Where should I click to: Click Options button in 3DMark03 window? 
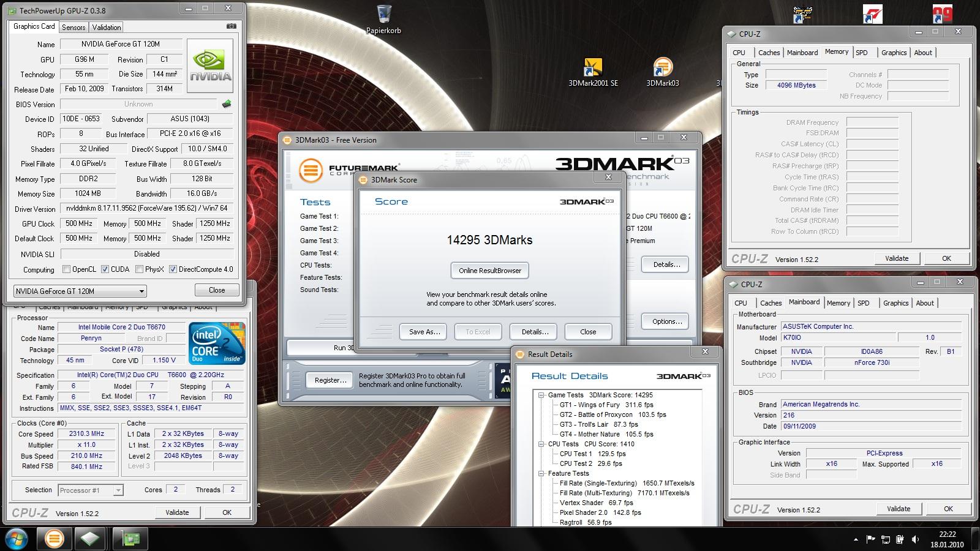click(666, 321)
